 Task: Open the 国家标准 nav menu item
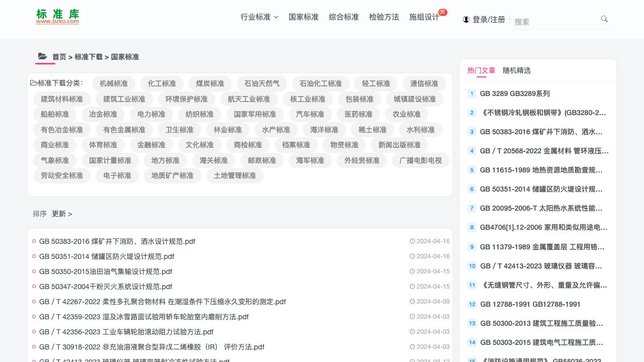pyautogui.click(x=303, y=17)
